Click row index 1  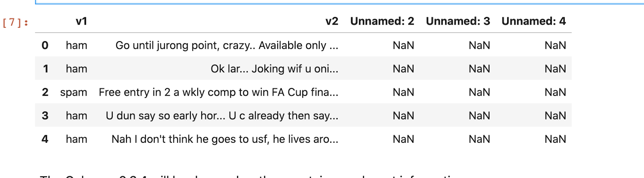(45, 69)
